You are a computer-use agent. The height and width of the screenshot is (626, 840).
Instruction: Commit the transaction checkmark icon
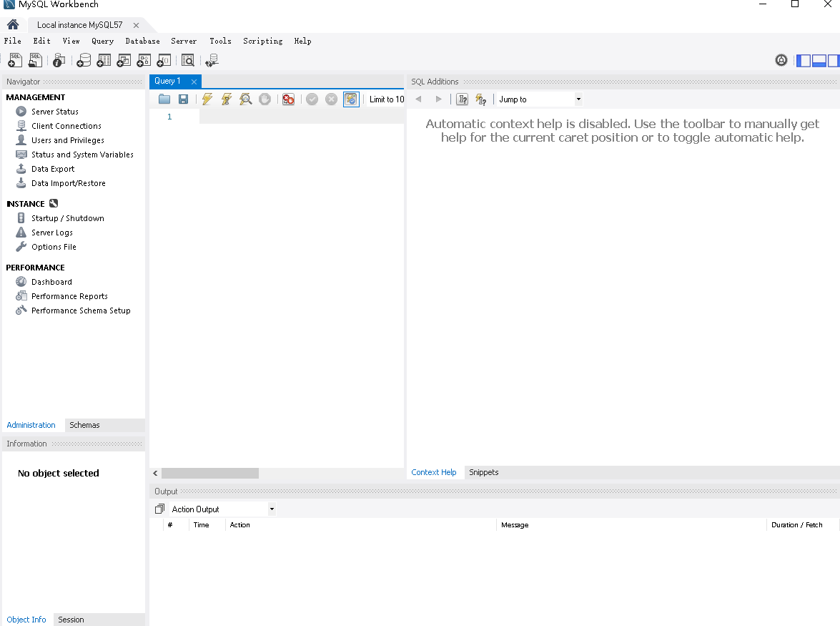point(312,99)
